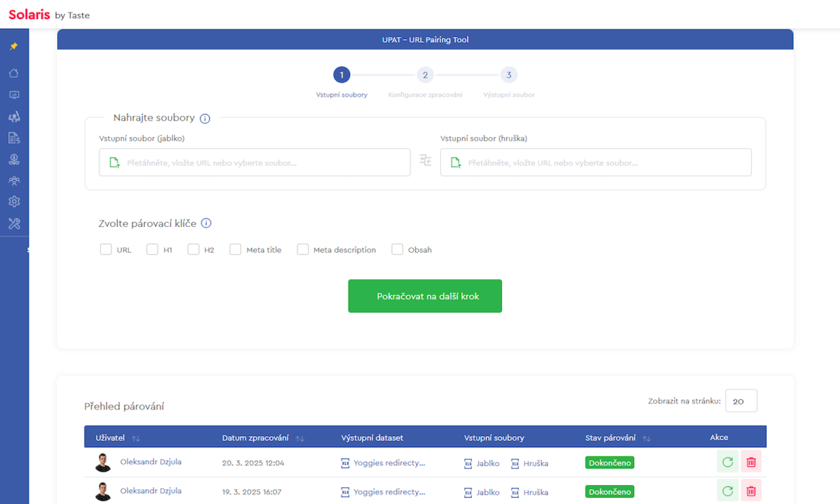Open the tools wrench icon in sidebar
This screenshot has width=840, height=504.
[14, 224]
